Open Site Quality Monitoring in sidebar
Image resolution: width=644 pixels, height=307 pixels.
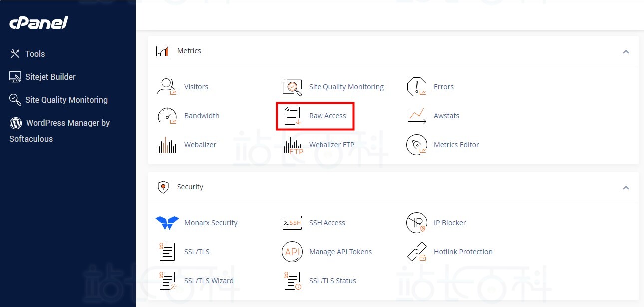pyautogui.click(x=66, y=100)
